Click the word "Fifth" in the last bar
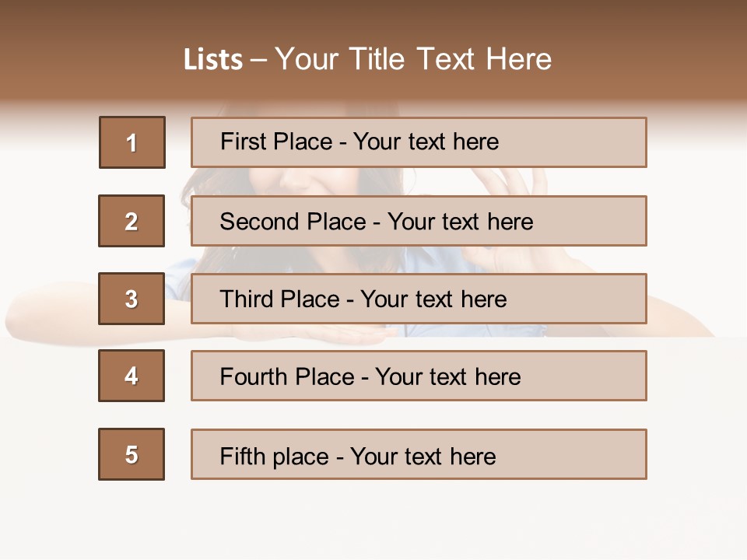Screen dimensions: 747x560 244,456
